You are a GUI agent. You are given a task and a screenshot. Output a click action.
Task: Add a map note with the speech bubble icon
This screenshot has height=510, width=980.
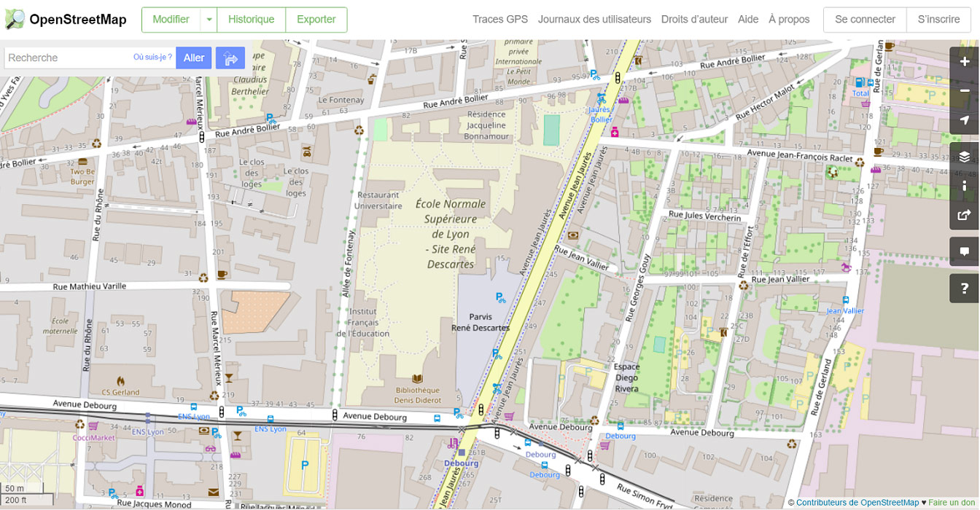pyautogui.click(x=964, y=251)
